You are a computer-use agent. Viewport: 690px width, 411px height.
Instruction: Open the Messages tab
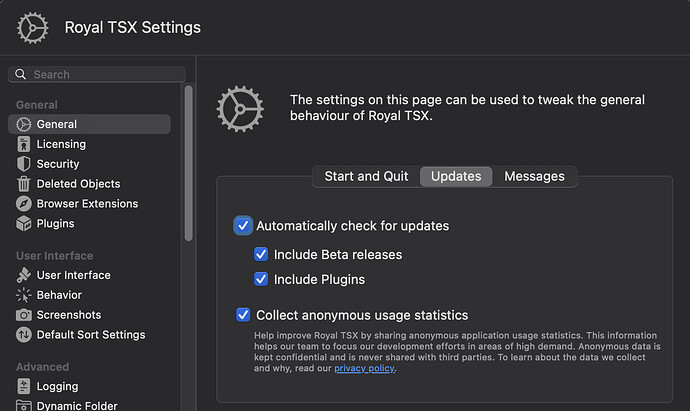(x=534, y=176)
